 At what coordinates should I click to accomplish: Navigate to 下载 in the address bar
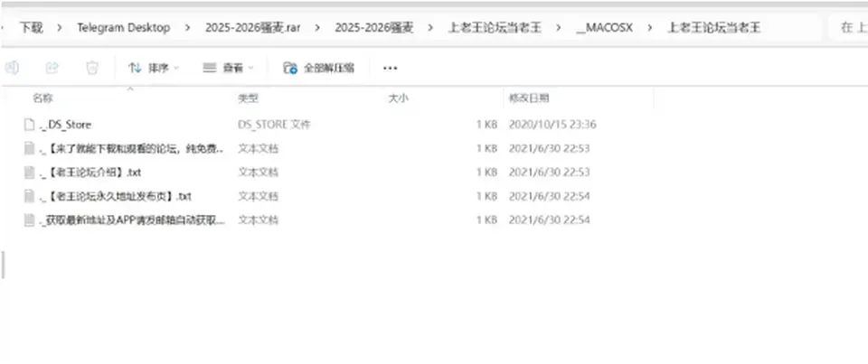pyautogui.click(x=31, y=28)
